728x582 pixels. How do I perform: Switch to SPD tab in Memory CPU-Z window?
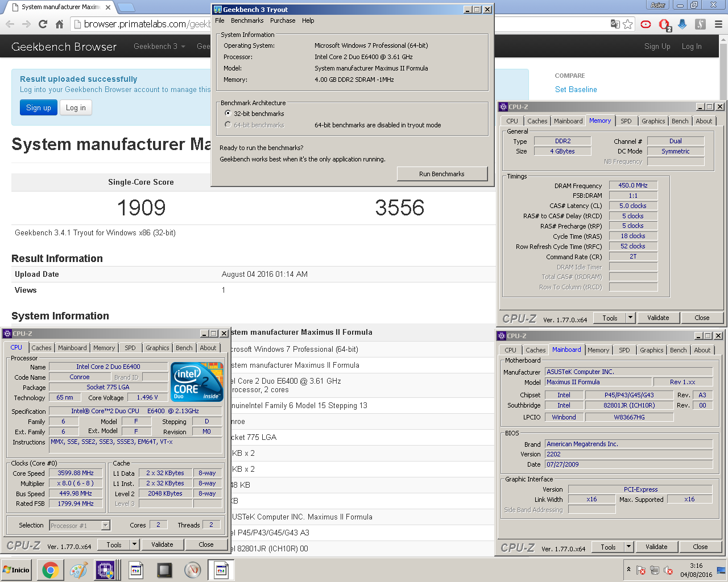626,121
